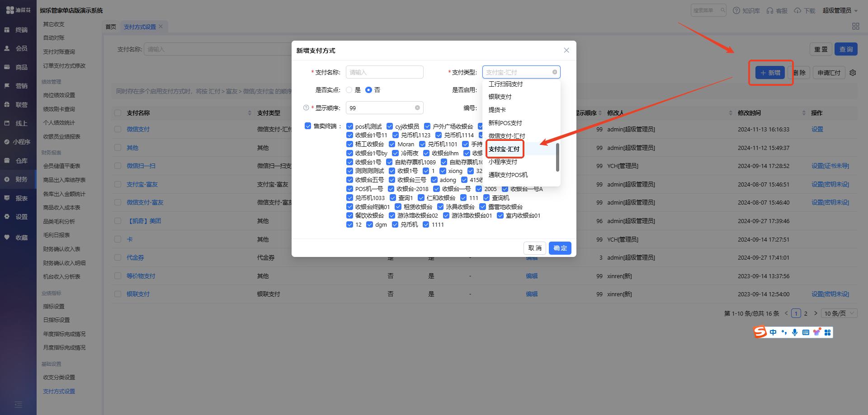Screen dimensions: 868x415
Task: Open the 仓库 sidebar section
Action: pyautogui.click(x=16, y=160)
